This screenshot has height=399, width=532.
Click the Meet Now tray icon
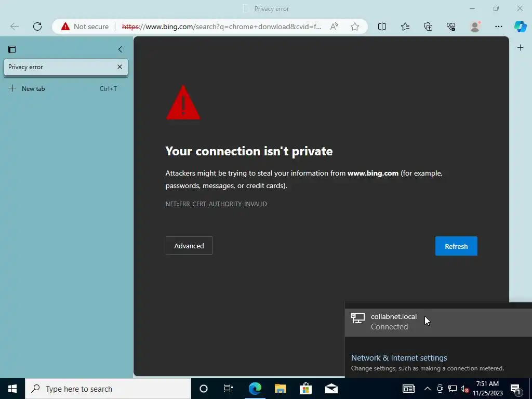440,389
